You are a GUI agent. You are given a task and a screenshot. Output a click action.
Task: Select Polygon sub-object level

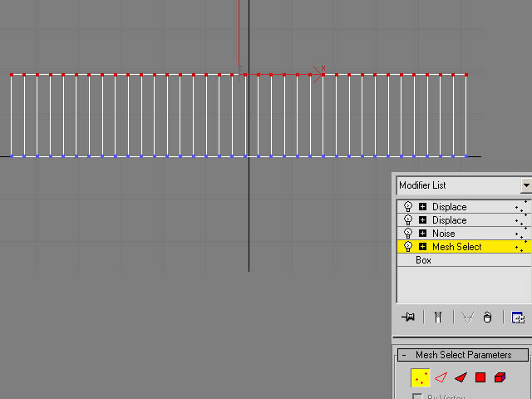click(x=480, y=377)
